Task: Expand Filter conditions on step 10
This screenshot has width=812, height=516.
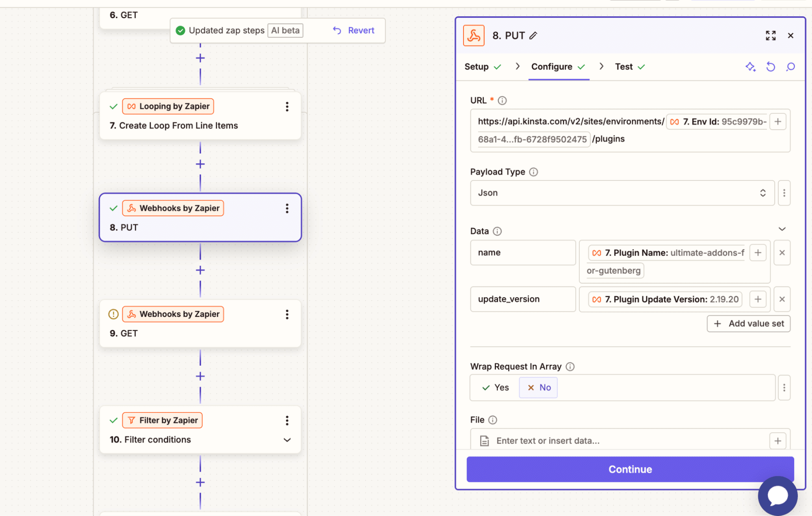Action: tap(287, 440)
